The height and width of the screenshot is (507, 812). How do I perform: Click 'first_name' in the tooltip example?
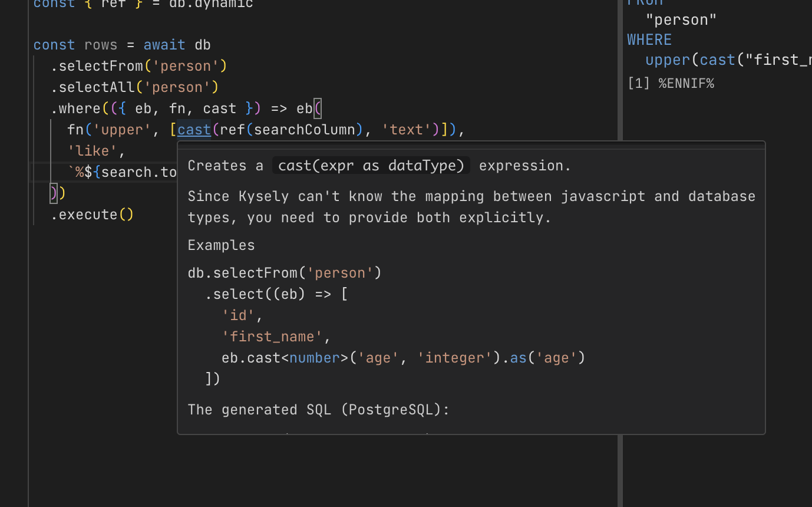pos(272,337)
